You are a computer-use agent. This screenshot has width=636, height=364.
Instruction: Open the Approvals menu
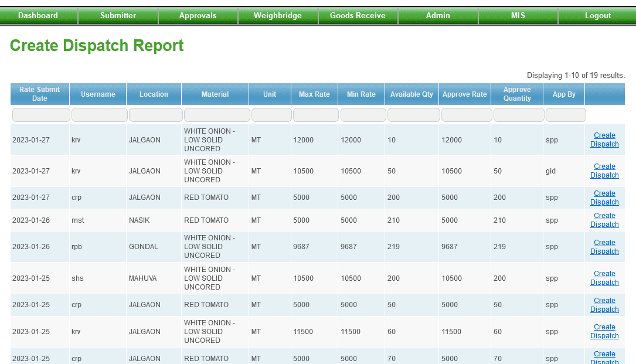point(198,16)
